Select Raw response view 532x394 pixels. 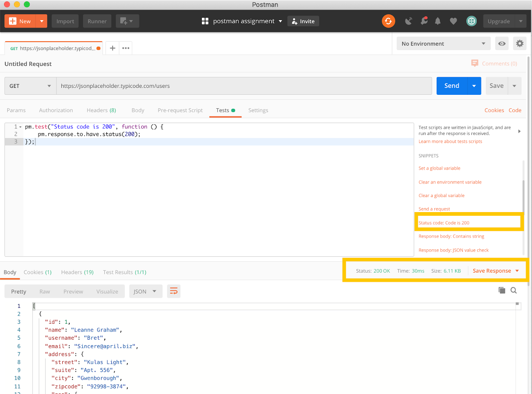(x=45, y=291)
